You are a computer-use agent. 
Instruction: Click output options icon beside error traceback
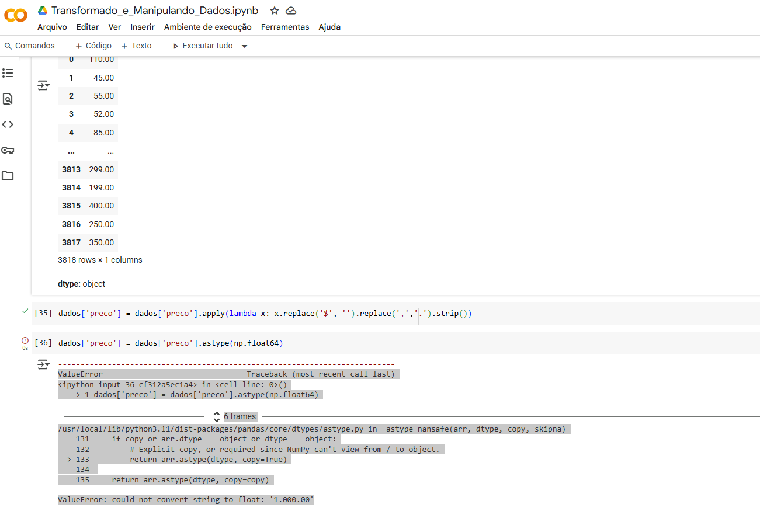44,365
